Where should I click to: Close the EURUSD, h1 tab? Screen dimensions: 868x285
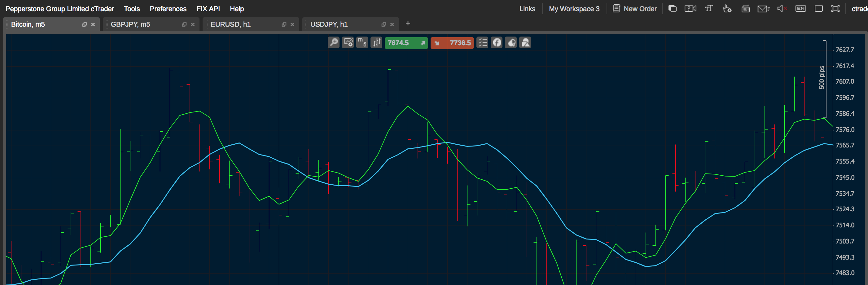(292, 24)
